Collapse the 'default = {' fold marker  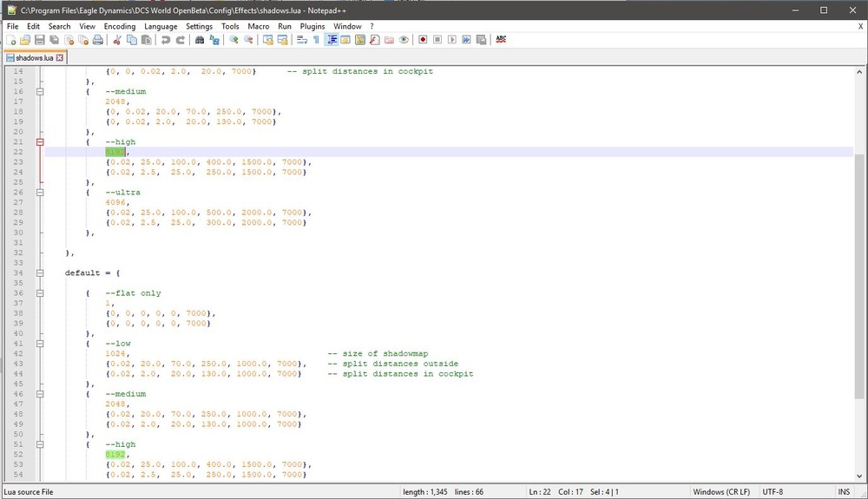pyautogui.click(x=39, y=272)
